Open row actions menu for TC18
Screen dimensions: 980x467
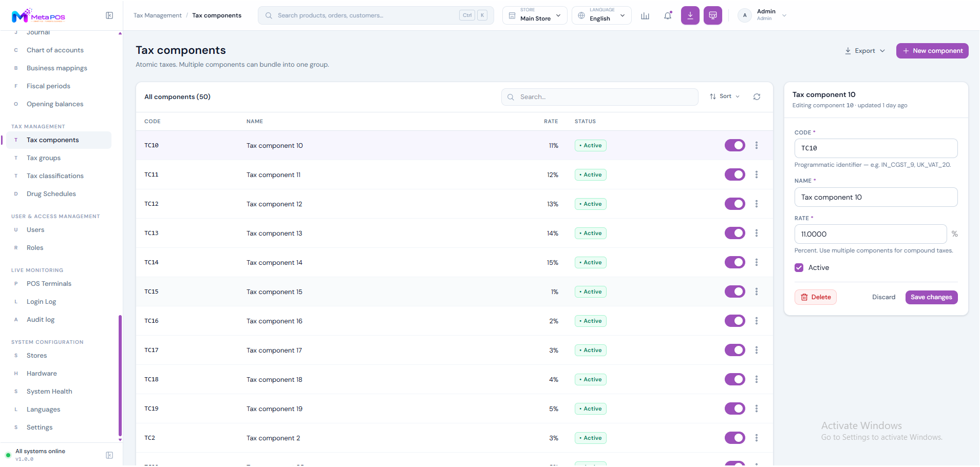(757, 379)
